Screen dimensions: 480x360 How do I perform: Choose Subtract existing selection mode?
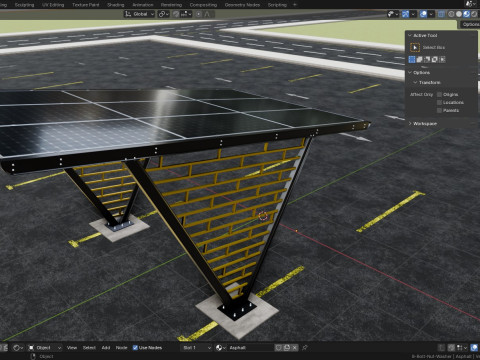point(427,59)
